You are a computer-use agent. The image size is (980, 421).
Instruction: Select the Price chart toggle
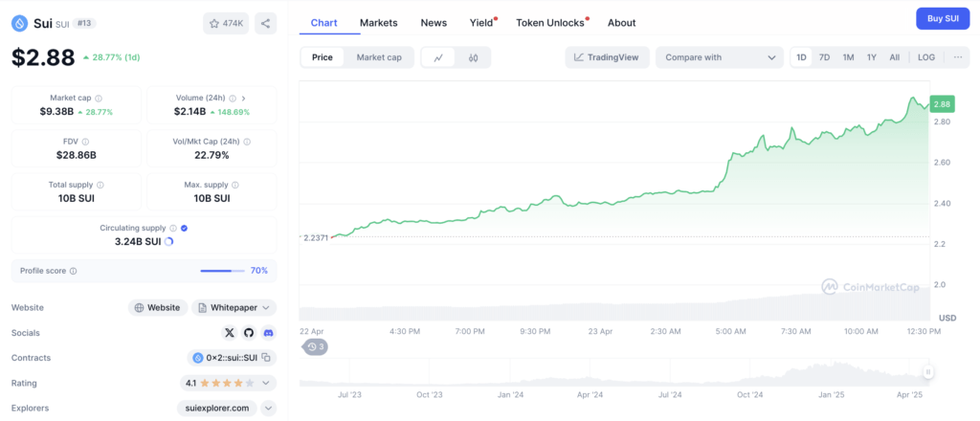click(x=323, y=57)
